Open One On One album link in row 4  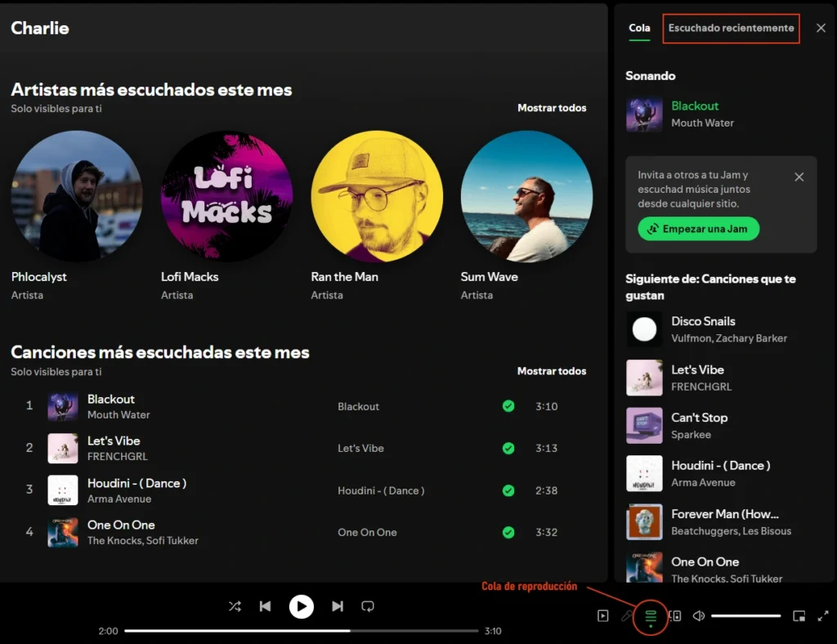367,532
